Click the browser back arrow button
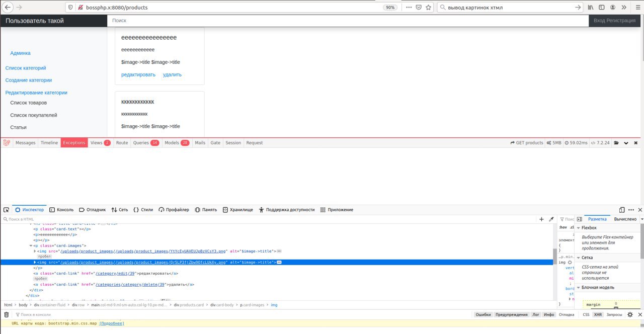Screen dimensions: 644x334 tap(8, 8)
